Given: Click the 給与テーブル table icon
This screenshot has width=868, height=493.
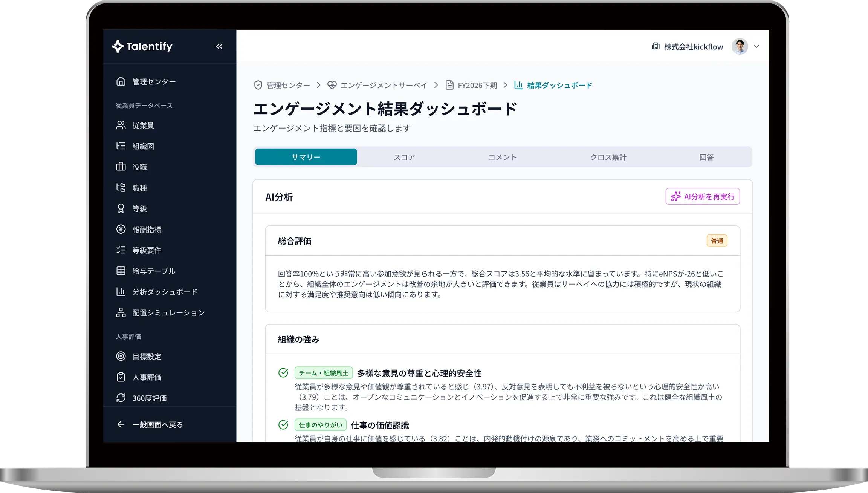Looking at the screenshot, I should tap(121, 271).
